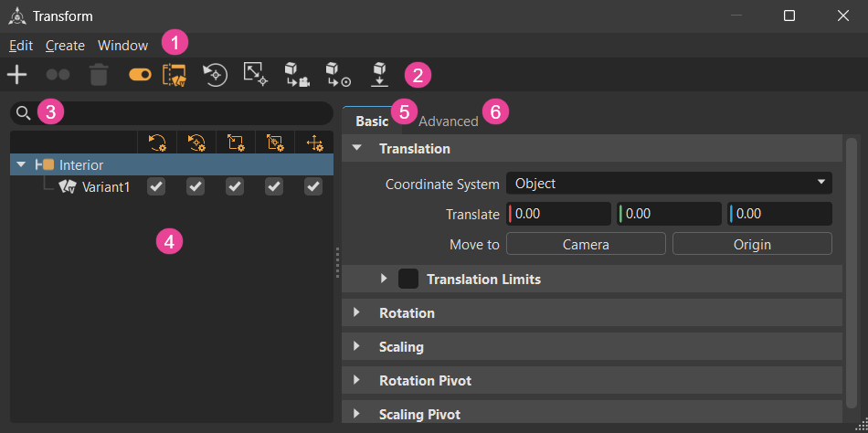
Task: Click the Move to Camera button
Action: pos(586,244)
